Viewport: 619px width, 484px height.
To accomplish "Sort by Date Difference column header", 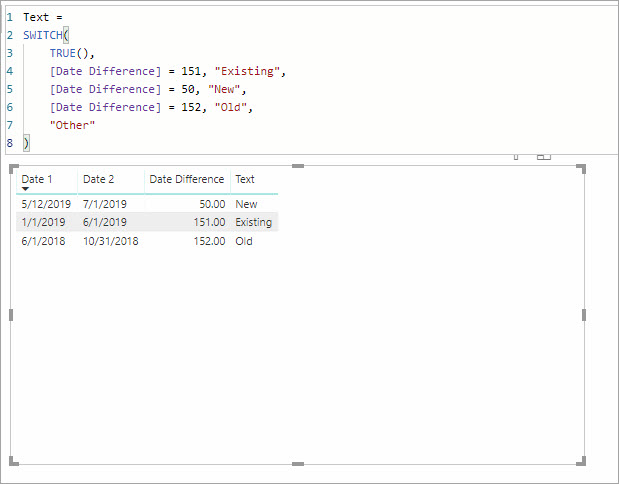I will pyautogui.click(x=186, y=179).
